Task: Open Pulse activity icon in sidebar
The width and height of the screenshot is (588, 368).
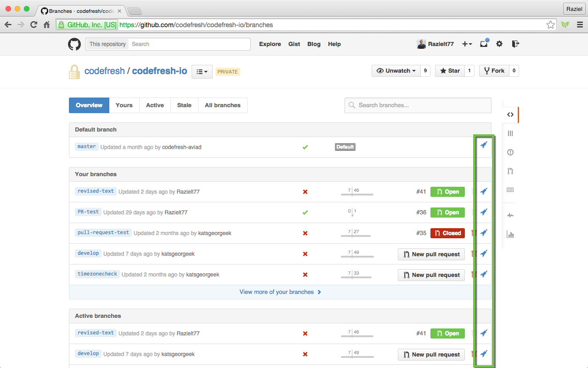Action: click(x=510, y=215)
